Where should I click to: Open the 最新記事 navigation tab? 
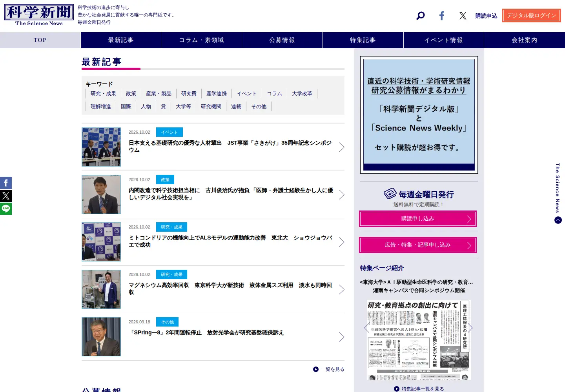point(121,40)
